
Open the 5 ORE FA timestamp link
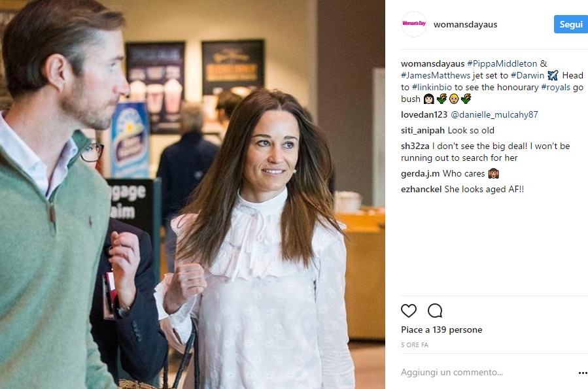415,345
